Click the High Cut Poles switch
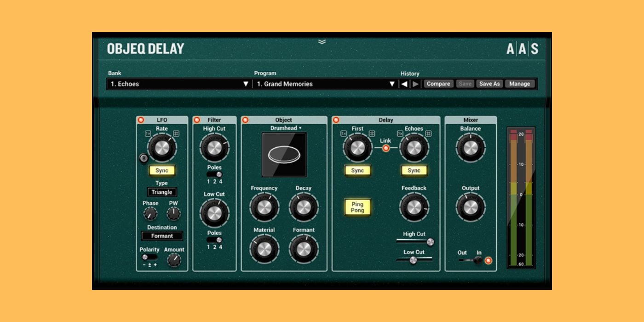Screen dimensions: 644x322 click(214, 174)
